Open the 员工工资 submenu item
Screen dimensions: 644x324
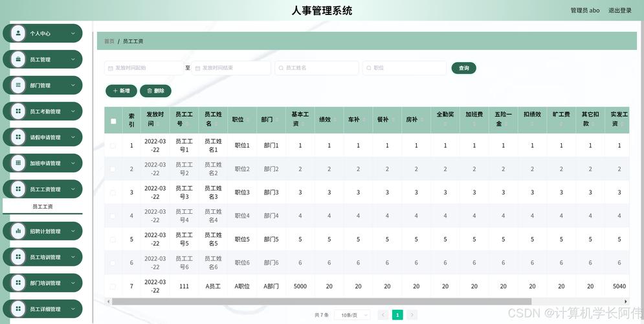(x=42, y=207)
